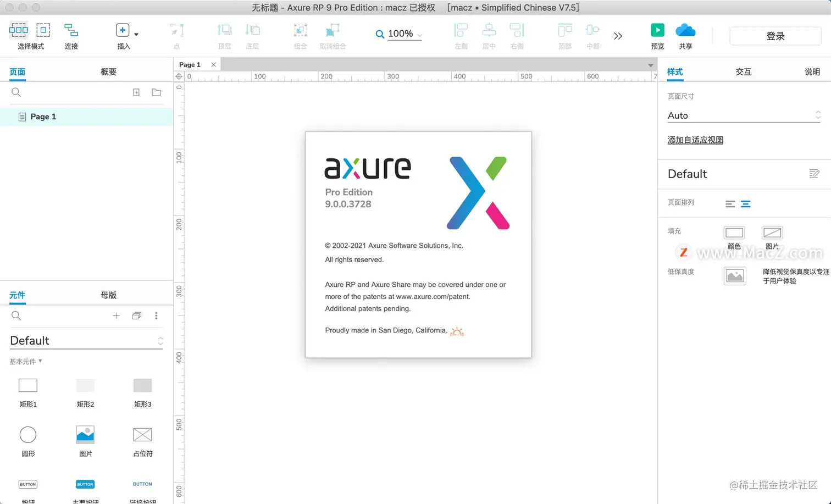
Task: Select the link button widget
Action: click(142, 484)
